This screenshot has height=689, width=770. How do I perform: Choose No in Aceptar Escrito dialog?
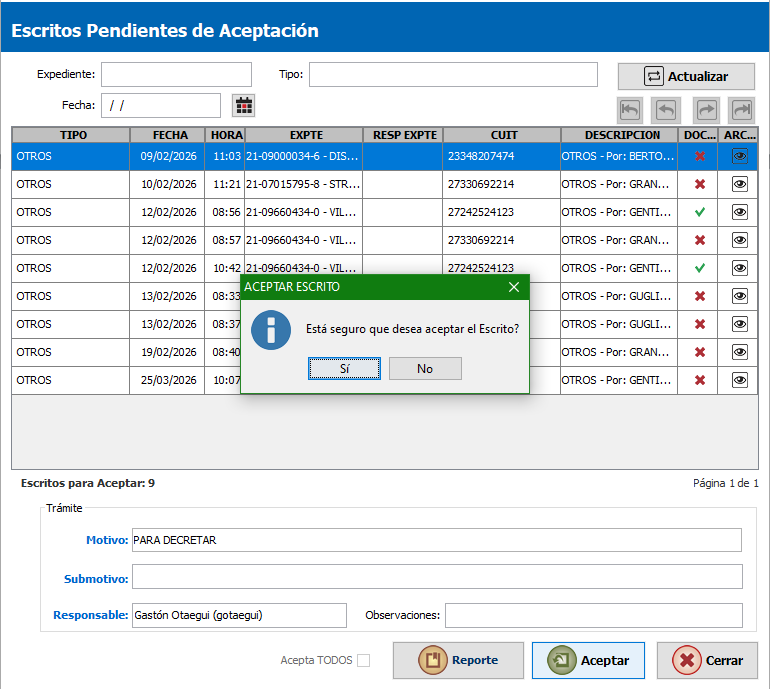point(425,369)
